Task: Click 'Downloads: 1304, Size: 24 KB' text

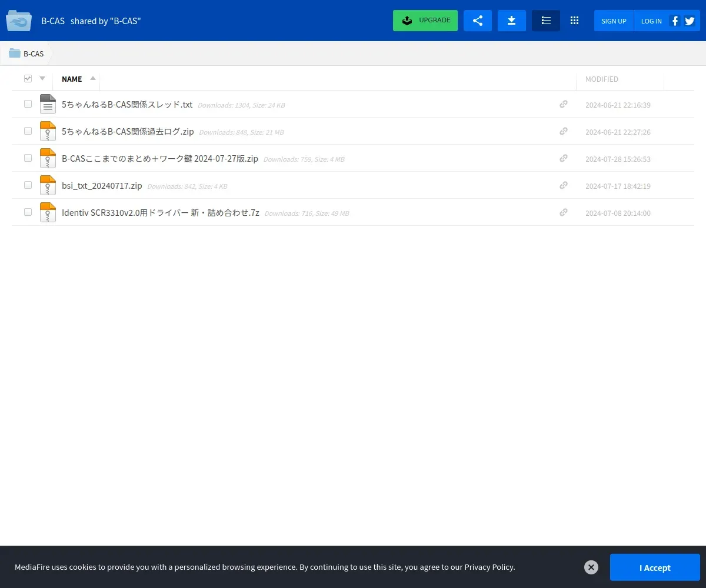Action: tap(241, 105)
